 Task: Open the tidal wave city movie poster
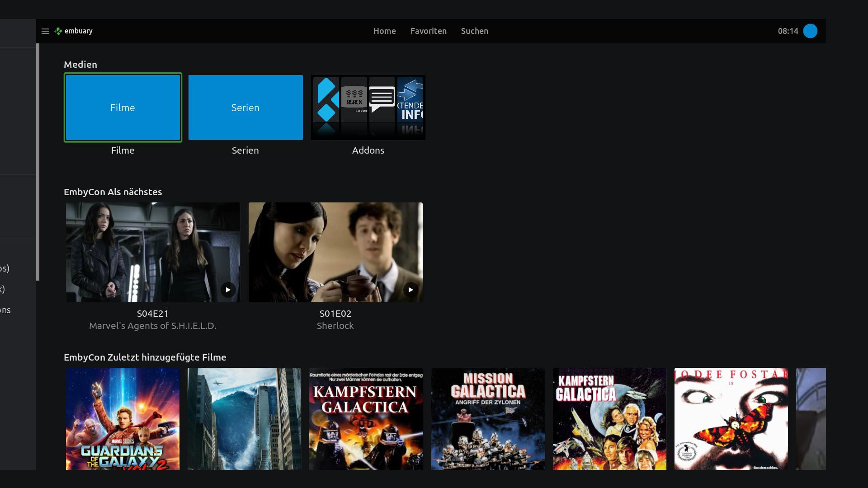(244, 419)
